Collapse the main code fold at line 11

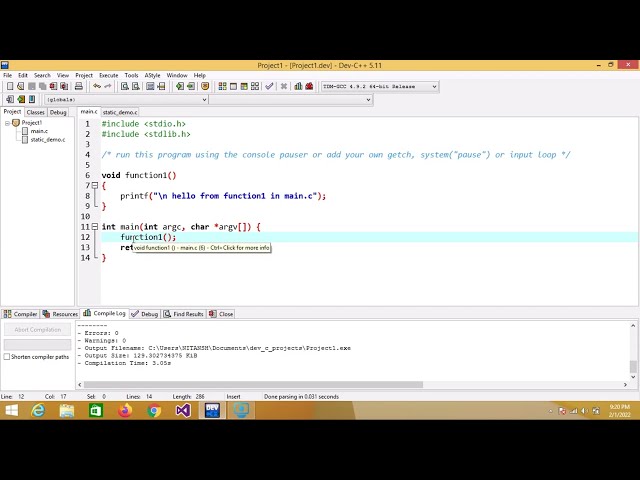95,227
